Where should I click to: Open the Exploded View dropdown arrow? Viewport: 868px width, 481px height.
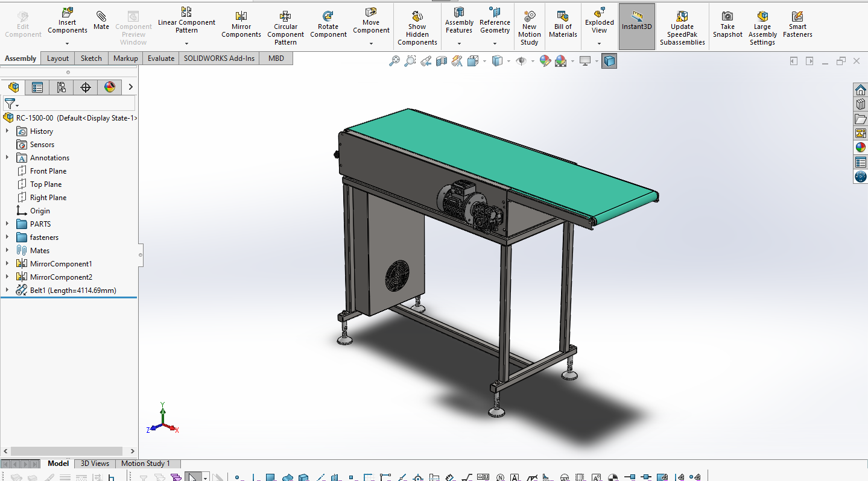click(599, 43)
